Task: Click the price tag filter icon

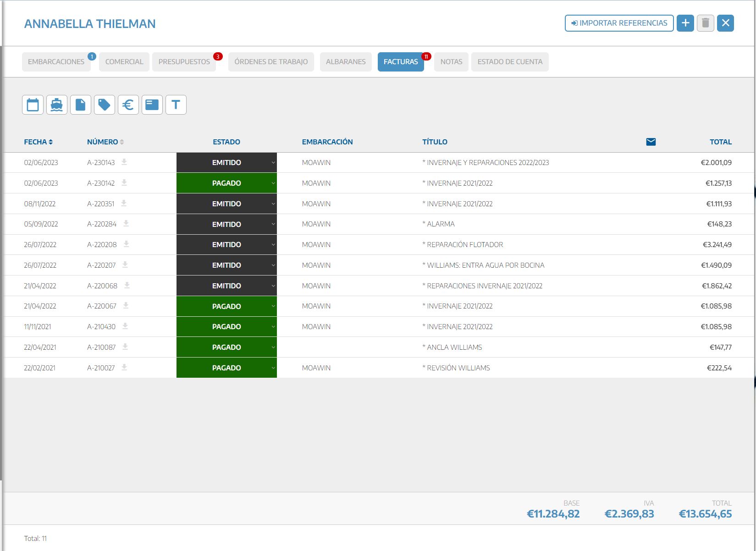Action: pyautogui.click(x=104, y=105)
